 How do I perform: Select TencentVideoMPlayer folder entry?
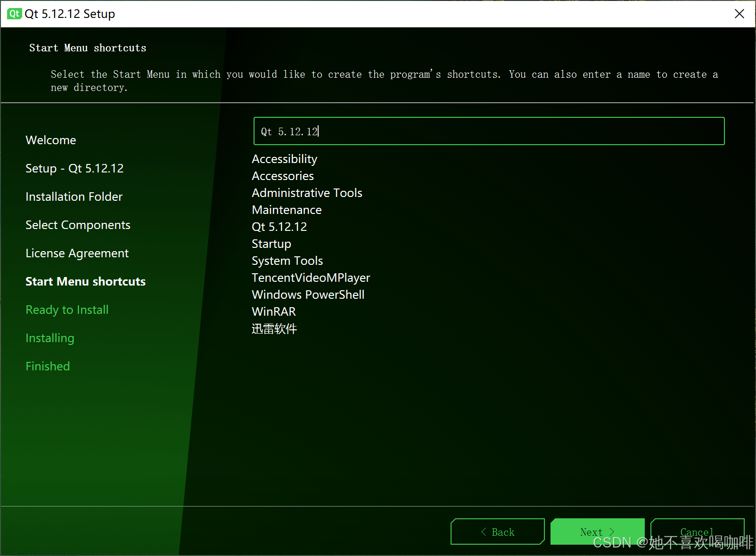point(311,278)
